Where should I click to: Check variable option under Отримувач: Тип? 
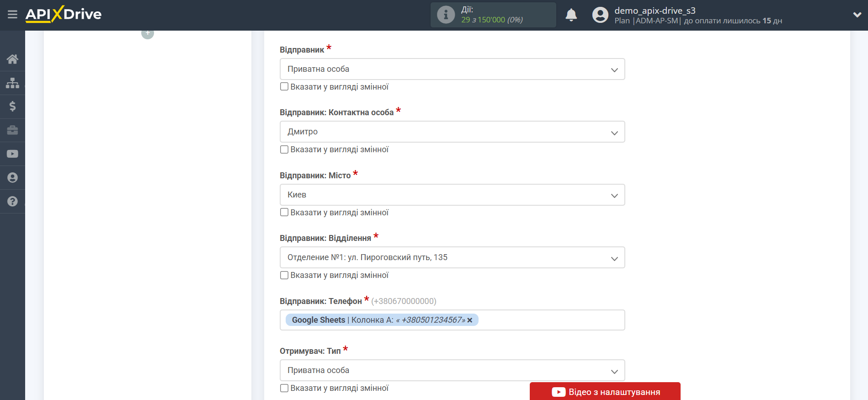click(284, 388)
